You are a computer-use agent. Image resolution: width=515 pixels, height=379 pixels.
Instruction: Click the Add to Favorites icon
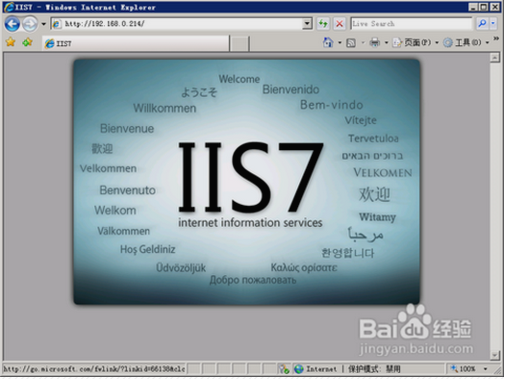(x=27, y=42)
